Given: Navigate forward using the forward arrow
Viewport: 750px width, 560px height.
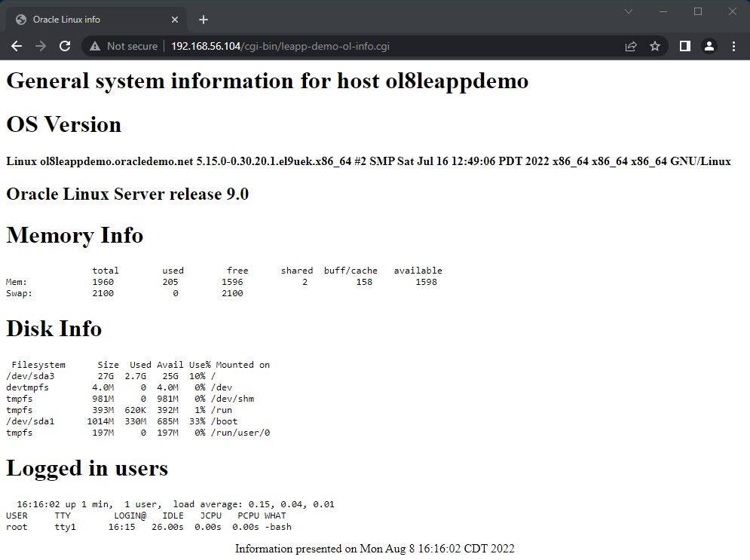Looking at the screenshot, I should tap(41, 46).
